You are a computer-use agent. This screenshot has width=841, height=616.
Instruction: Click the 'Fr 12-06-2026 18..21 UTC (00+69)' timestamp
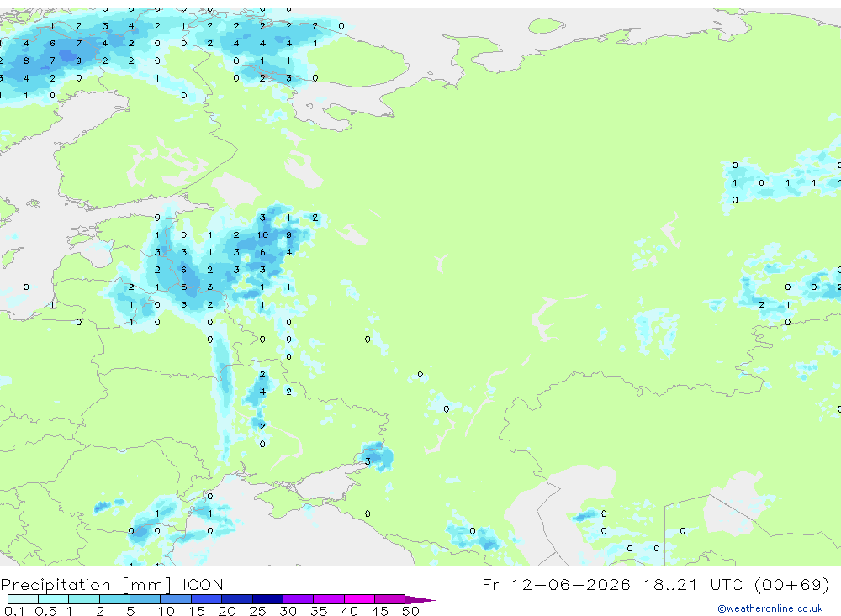655,584
